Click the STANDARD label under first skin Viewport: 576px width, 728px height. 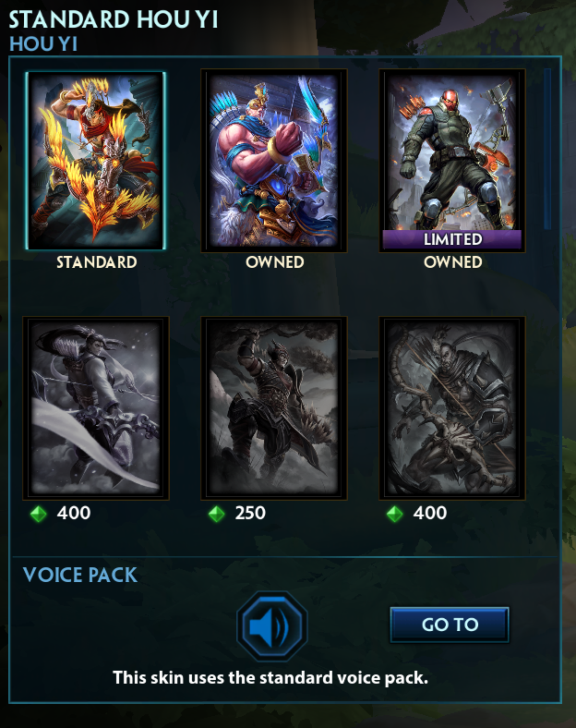click(x=97, y=262)
